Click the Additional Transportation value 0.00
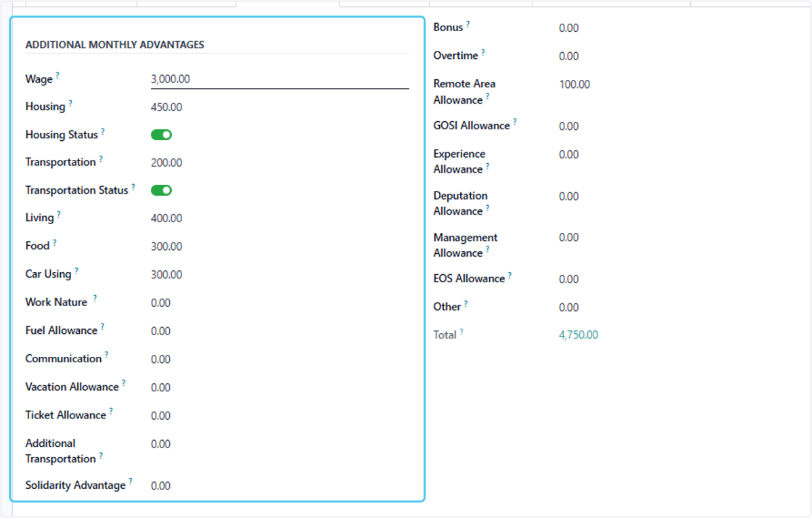 coord(161,444)
